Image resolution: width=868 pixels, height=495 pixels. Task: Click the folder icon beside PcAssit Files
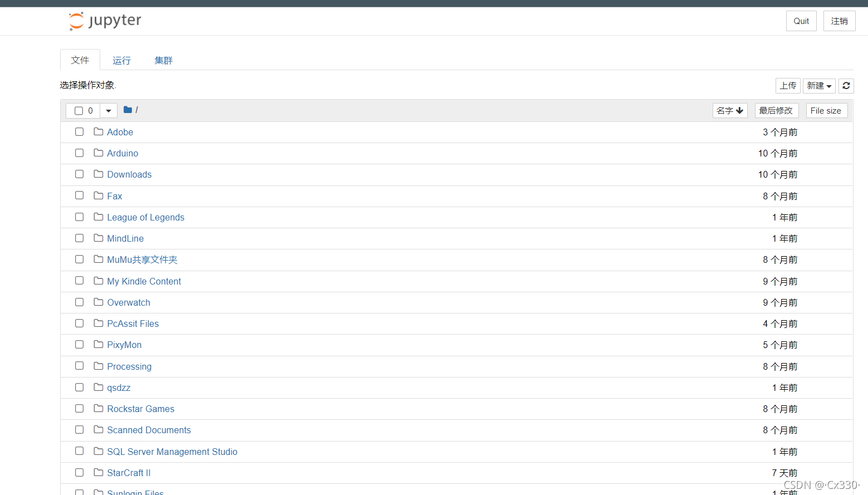pyautogui.click(x=99, y=324)
